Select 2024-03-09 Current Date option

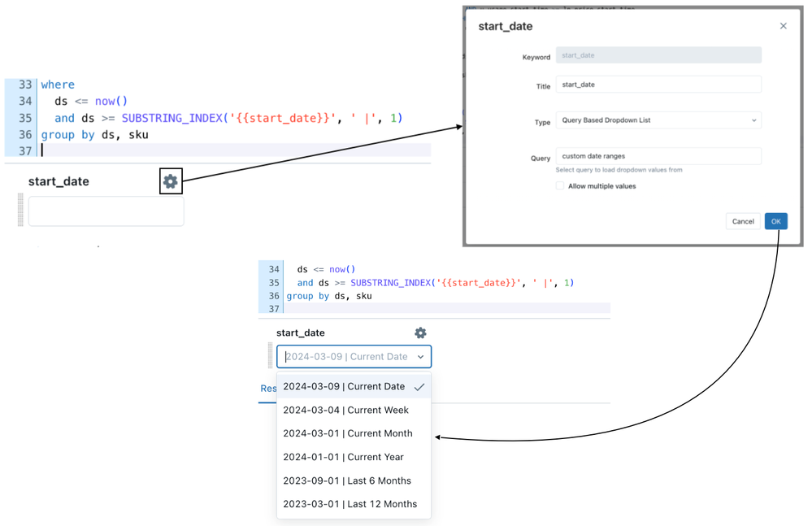pyautogui.click(x=345, y=387)
